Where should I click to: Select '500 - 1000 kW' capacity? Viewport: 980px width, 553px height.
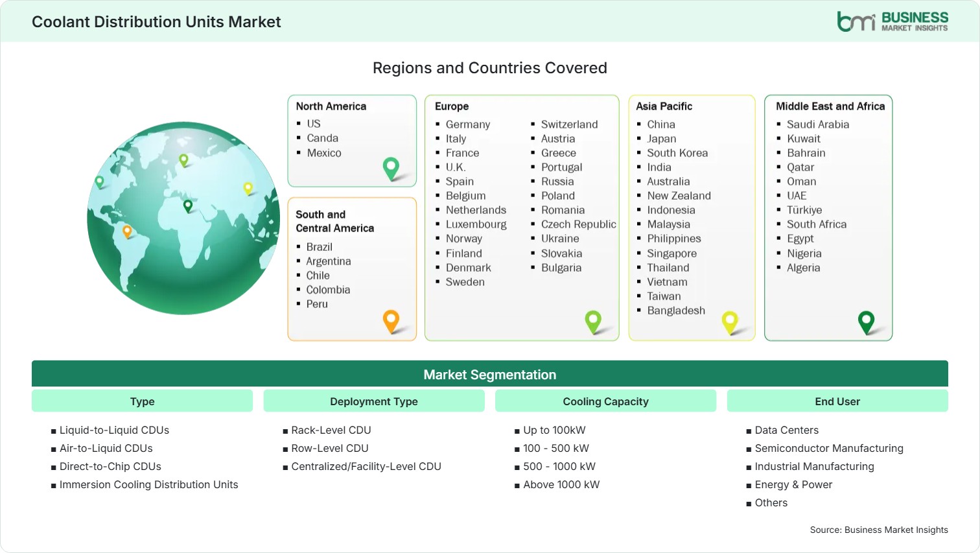559,466
